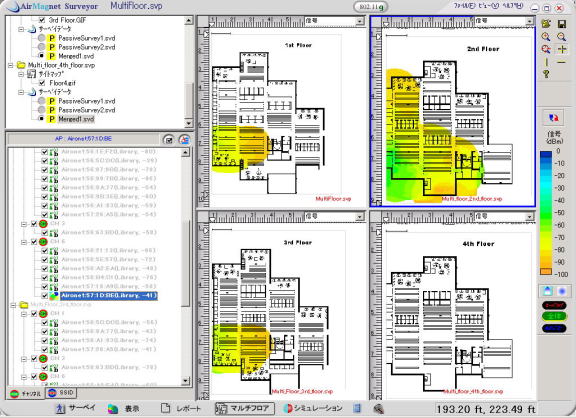The height and width of the screenshot is (418, 576).
Task: Click the down arrow of the AP list scrollbar
Action: [186, 381]
